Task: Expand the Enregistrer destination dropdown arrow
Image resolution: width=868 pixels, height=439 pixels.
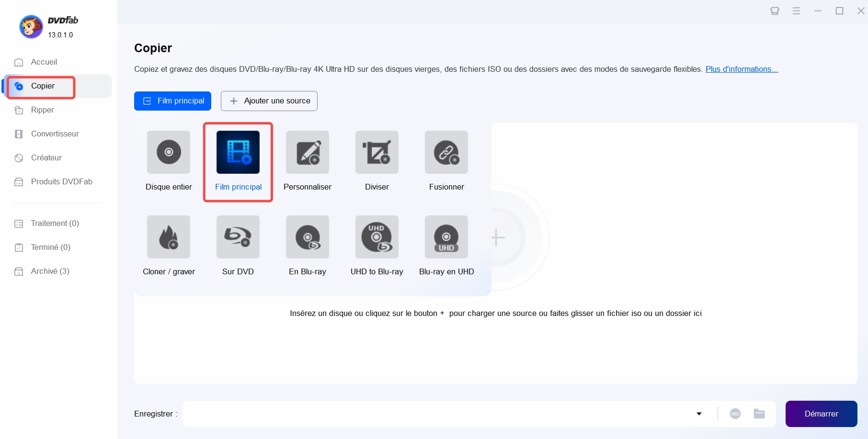Action: tap(699, 414)
